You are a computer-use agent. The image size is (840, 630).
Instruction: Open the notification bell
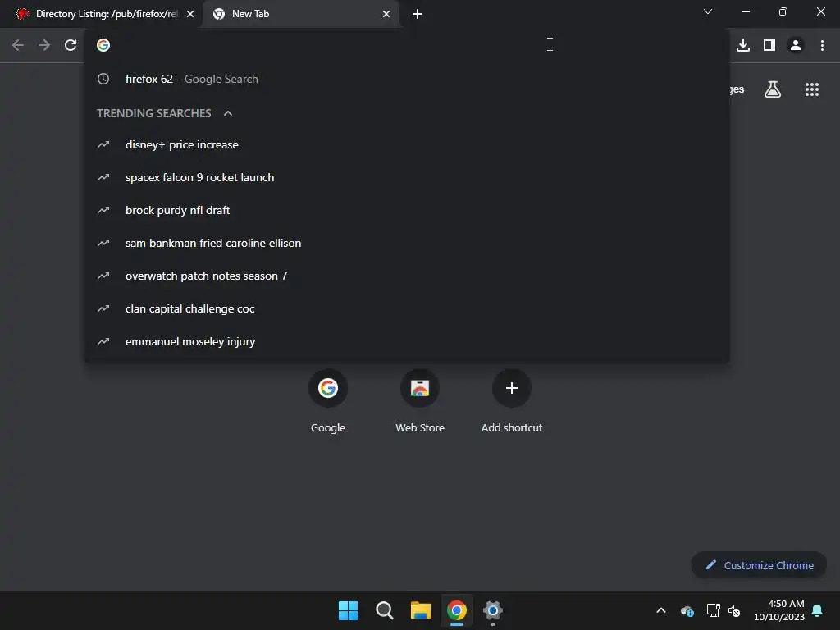pos(818,610)
